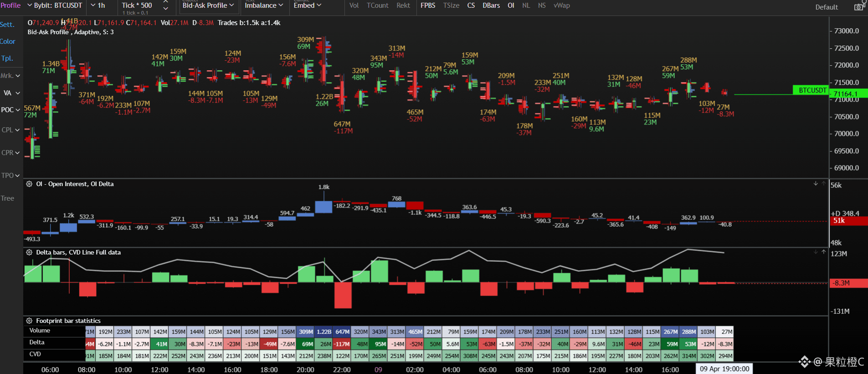Open Sett. settings in left sidebar
868x374 pixels.
tap(7, 25)
